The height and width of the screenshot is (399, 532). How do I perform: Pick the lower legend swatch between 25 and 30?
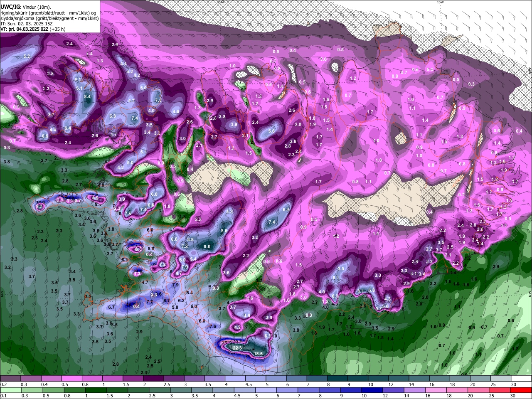click(499, 390)
